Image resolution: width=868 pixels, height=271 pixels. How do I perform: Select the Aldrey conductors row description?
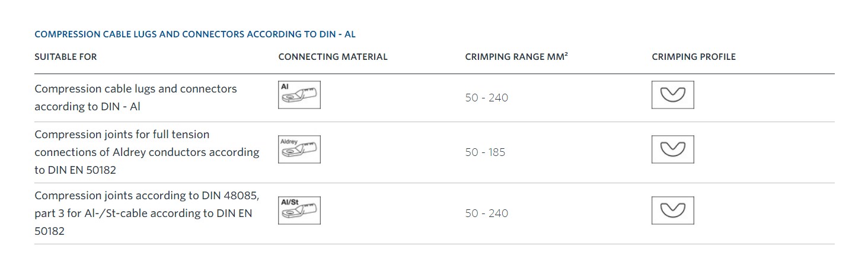click(x=147, y=152)
